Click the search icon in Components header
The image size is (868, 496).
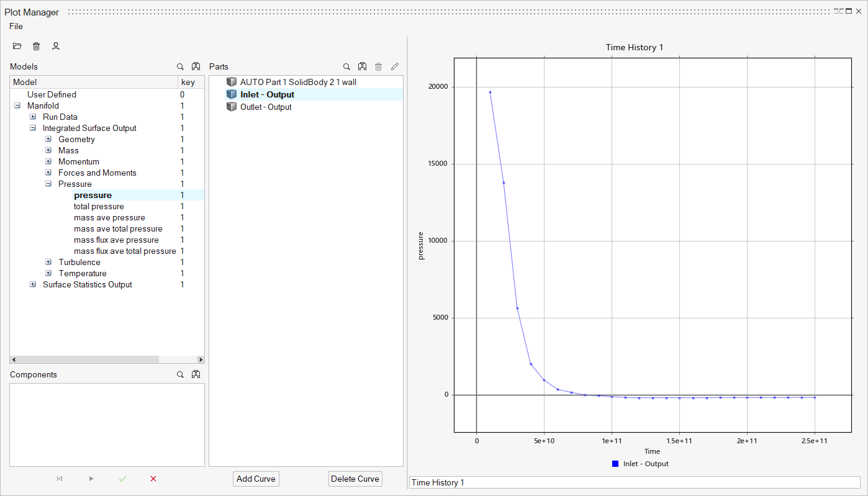(180, 374)
